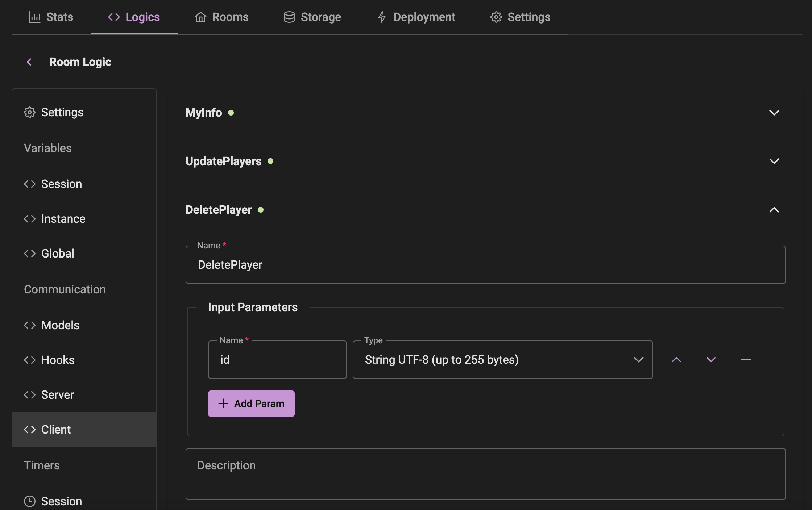The height and width of the screenshot is (510, 812).
Task: Click the Client communication icon
Action: point(29,430)
